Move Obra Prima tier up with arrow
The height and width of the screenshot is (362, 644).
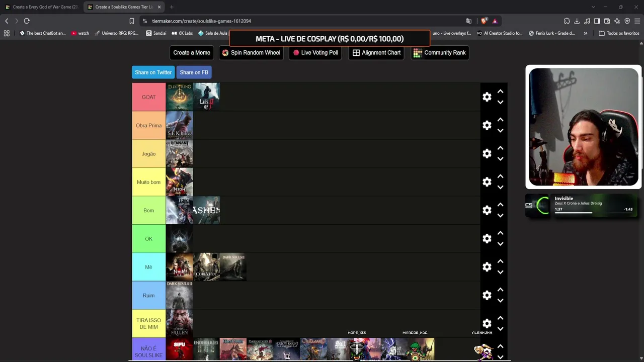(501, 120)
